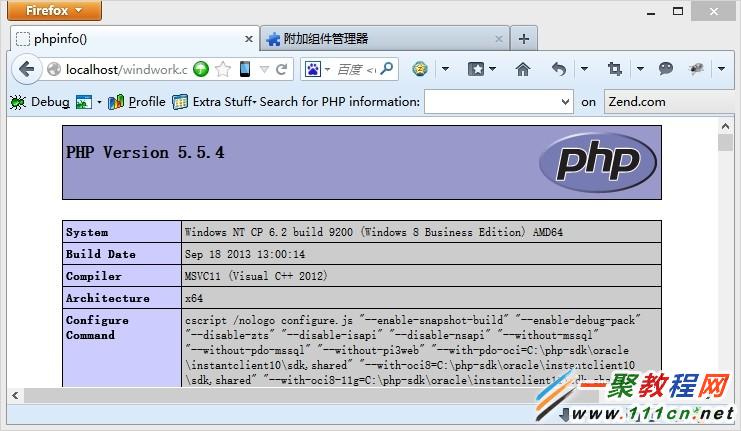Open the bookmarks star menu icon
This screenshot has height=431, width=741.
pyautogui.click(x=476, y=69)
